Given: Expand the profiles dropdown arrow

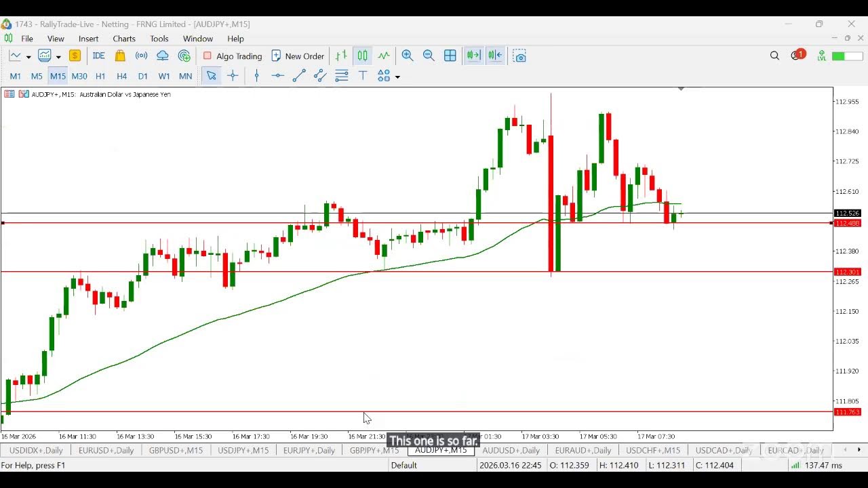Looking at the screenshot, I should pos(58,57).
